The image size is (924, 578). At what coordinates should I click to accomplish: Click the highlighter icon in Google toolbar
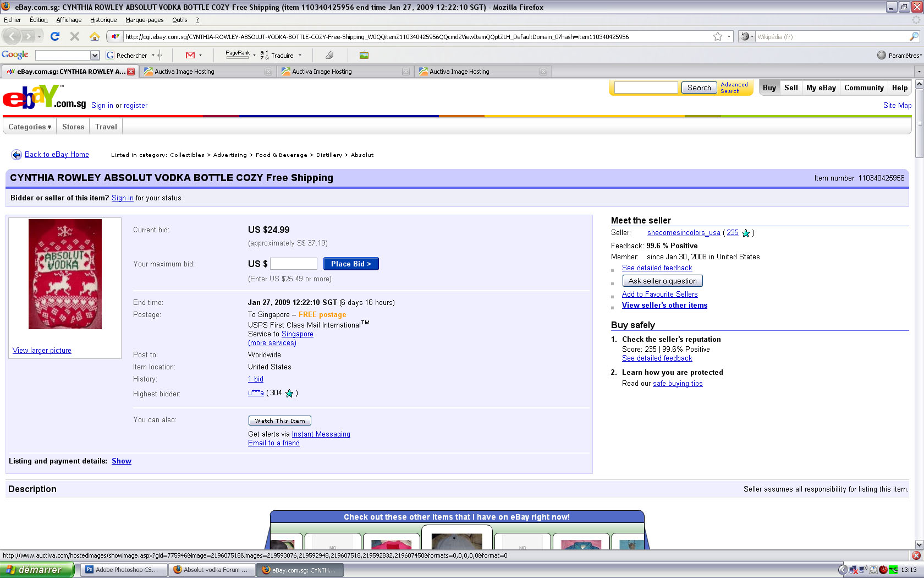[329, 55]
